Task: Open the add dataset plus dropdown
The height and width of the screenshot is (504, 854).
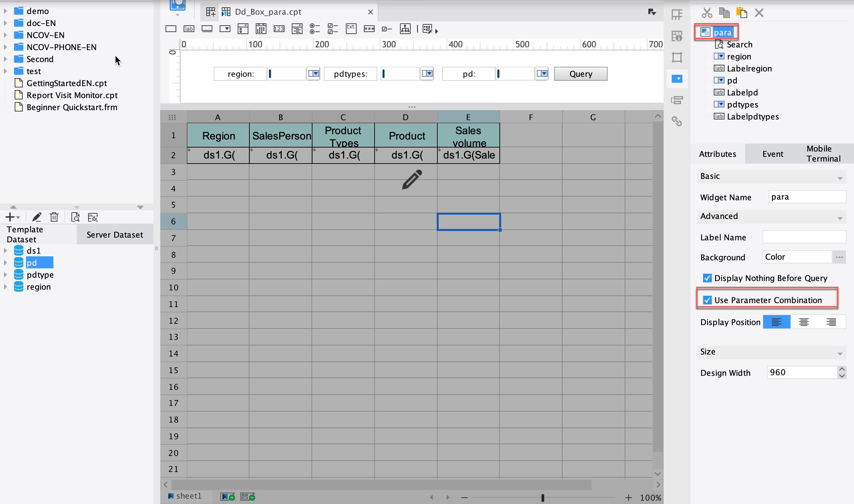Action: pyautogui.click(x=13, y=217)
